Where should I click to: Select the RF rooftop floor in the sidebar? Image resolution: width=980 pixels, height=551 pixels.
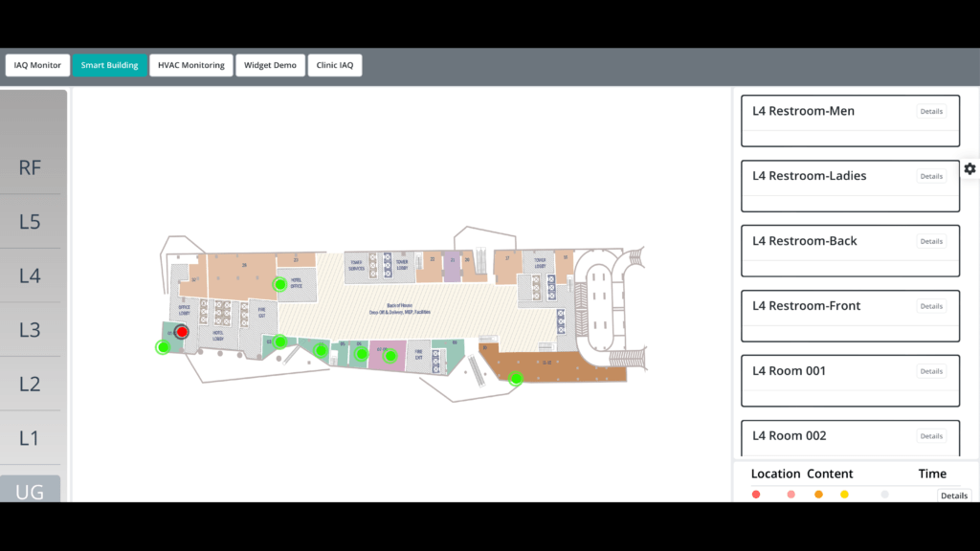[x=30, y=166]
